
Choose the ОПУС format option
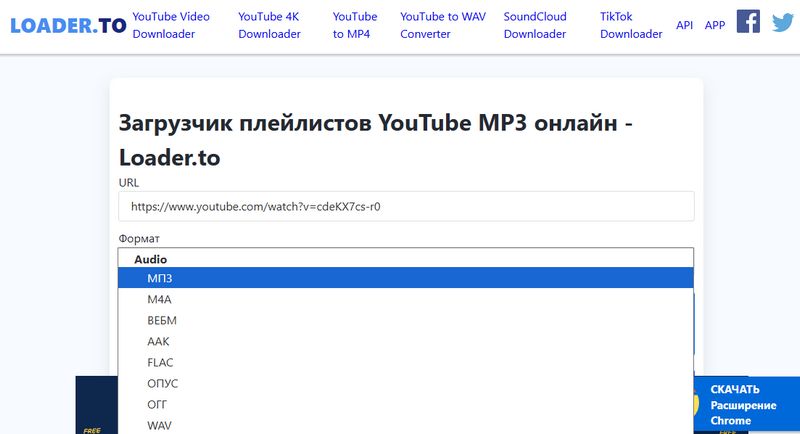(x=406, y=383)
